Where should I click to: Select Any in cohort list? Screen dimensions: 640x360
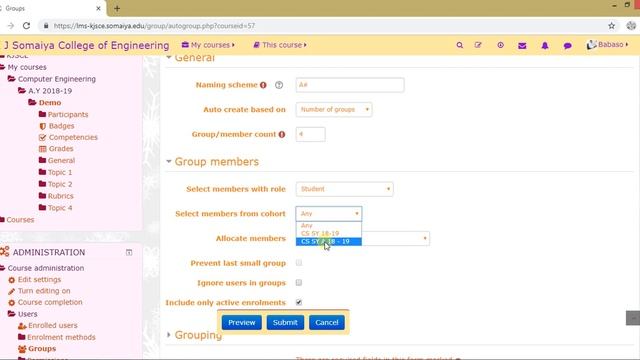(307, 225)
